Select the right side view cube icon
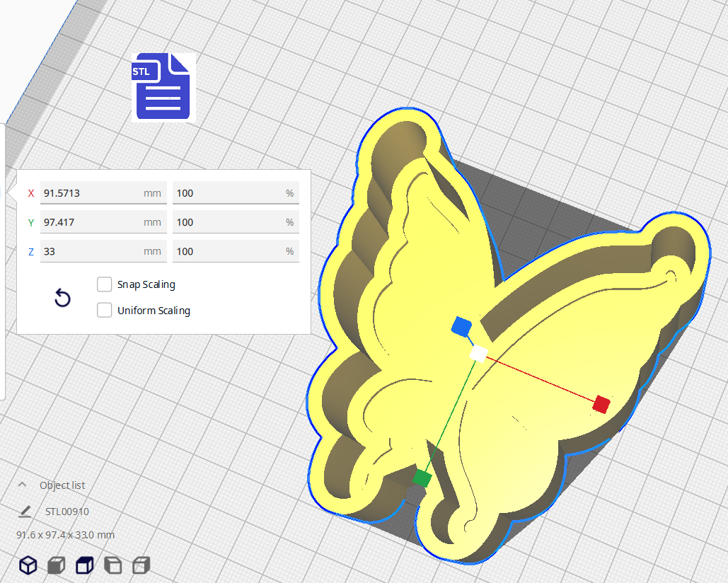The height and width of the screenshot is (583, 728). [141, 565]
